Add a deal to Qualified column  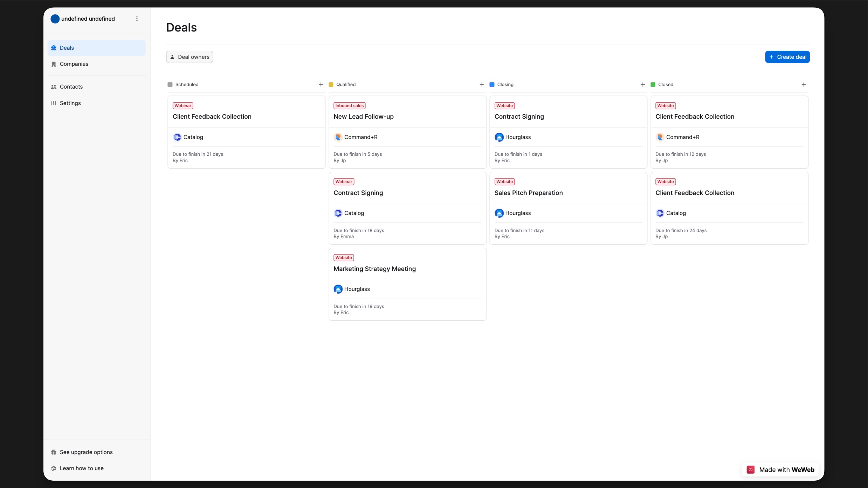point(482,84)
